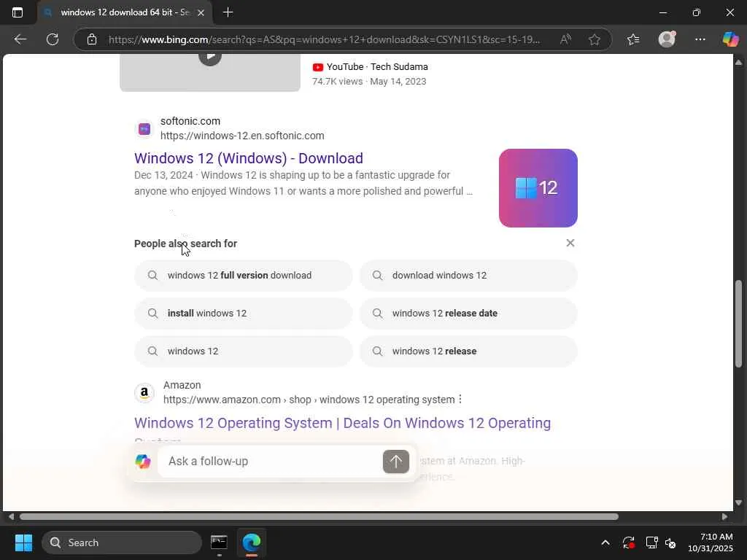Click the vertical scrollbar thumb

[x=738, y=324]
